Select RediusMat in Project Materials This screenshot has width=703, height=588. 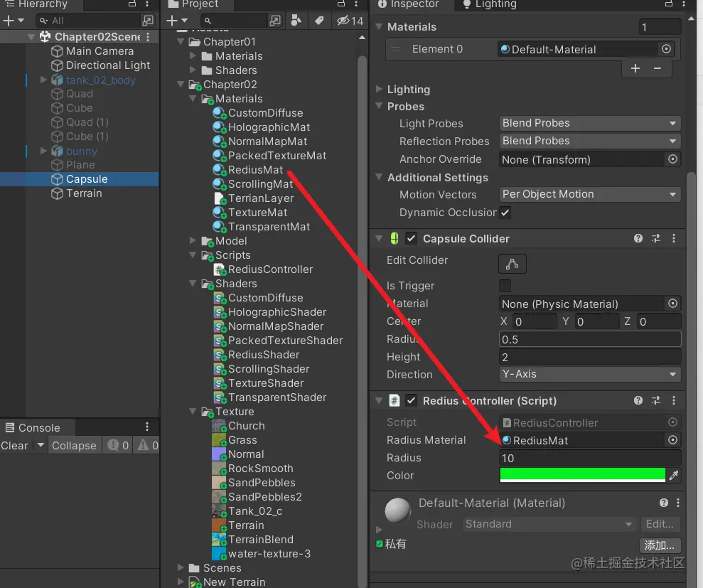pos(254,170)
